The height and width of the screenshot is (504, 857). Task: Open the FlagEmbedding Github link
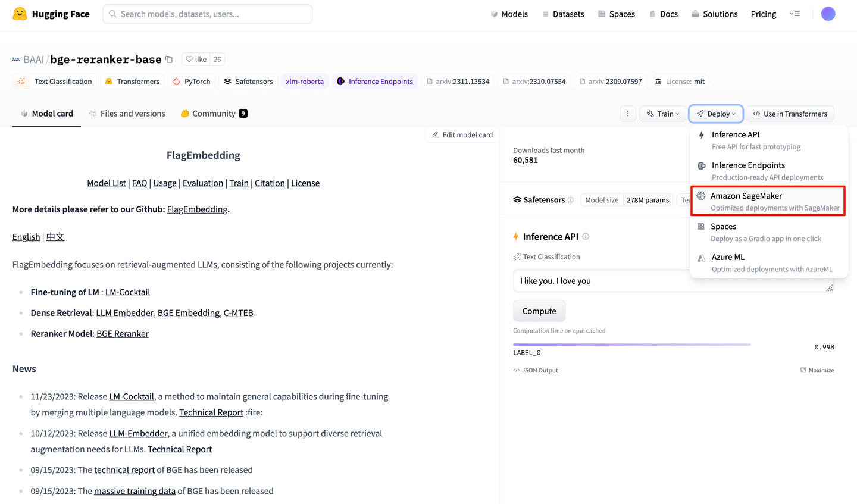pyautogui.click(x=197, y=209)
